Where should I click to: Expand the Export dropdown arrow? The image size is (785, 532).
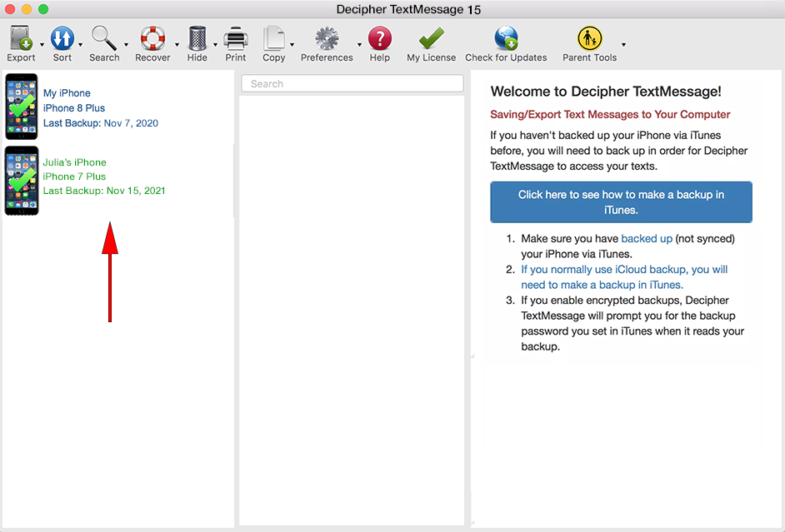(41, 45)
